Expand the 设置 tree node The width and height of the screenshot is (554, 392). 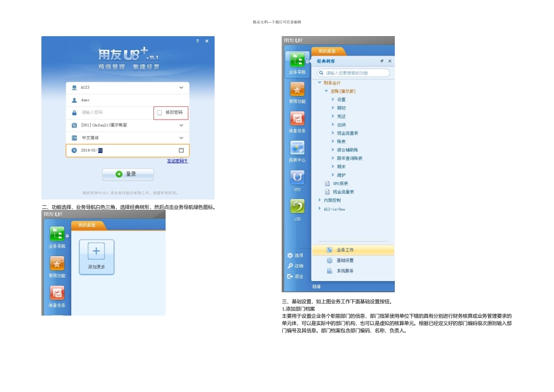[332, 100]
